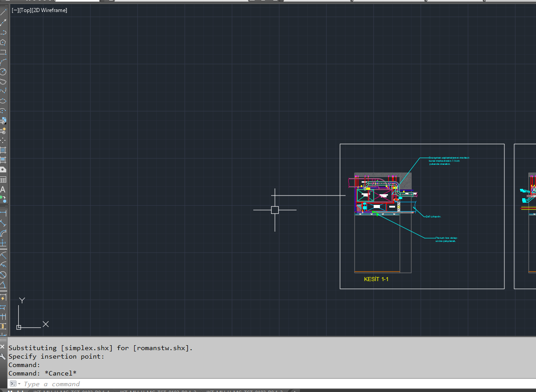Select the Point tool

(3, 140)
